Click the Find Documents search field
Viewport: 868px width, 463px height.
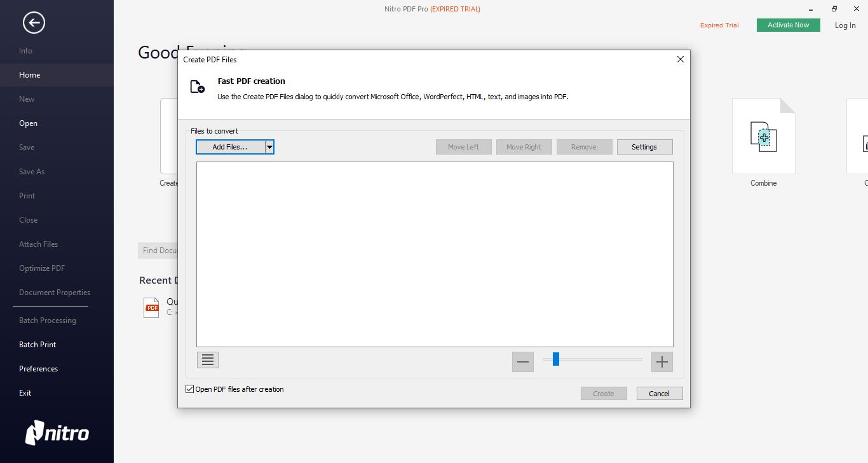coord(158,251)
